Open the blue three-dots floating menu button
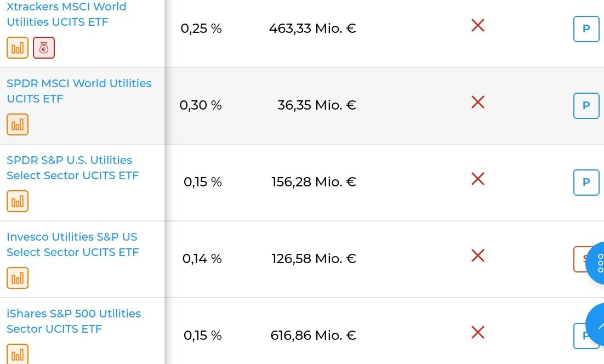Screen dimensions: 604x364 click(x=596, y=263)
